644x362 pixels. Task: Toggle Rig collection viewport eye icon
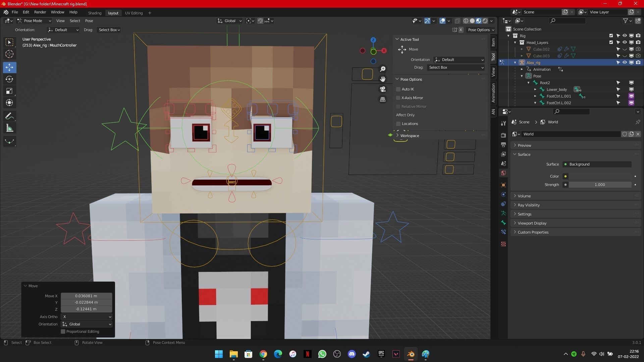coord(625,36)
